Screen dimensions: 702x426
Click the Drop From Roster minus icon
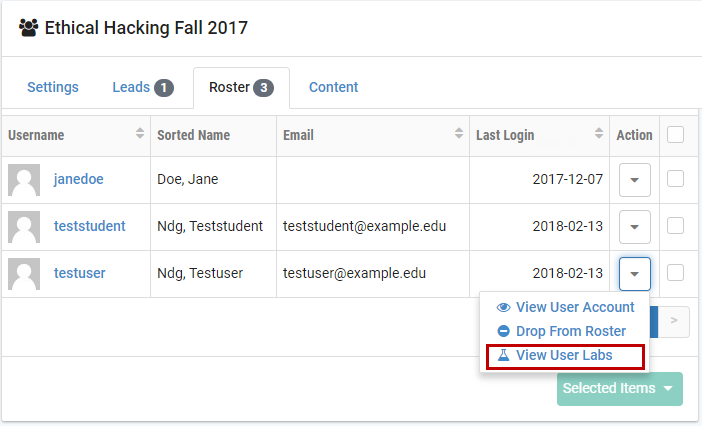pos(504,331)
